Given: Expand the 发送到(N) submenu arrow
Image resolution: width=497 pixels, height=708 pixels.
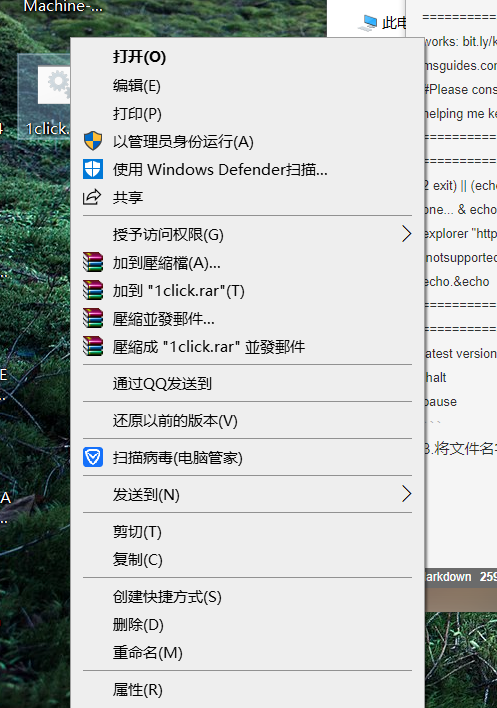Looking at the screenshot, I should (x=406, y=494).
